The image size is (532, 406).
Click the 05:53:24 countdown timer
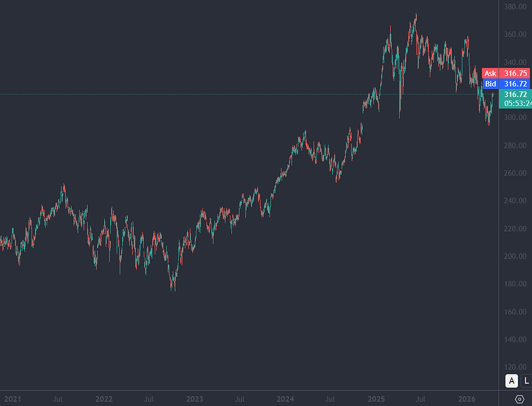point(518,104)
